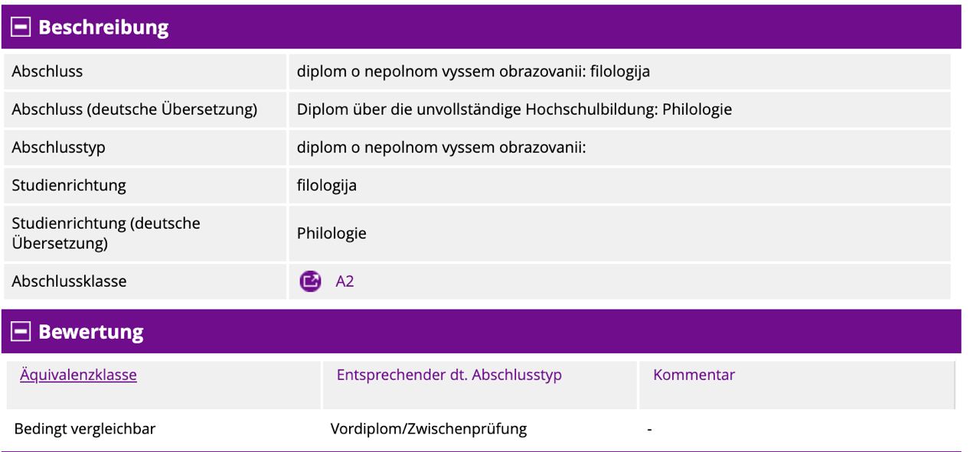Click the Äquivalenzklasse column link
Image resolution: width=980 pixels, height=452 pixels.
pyautogui.click(x=78, y=375)
